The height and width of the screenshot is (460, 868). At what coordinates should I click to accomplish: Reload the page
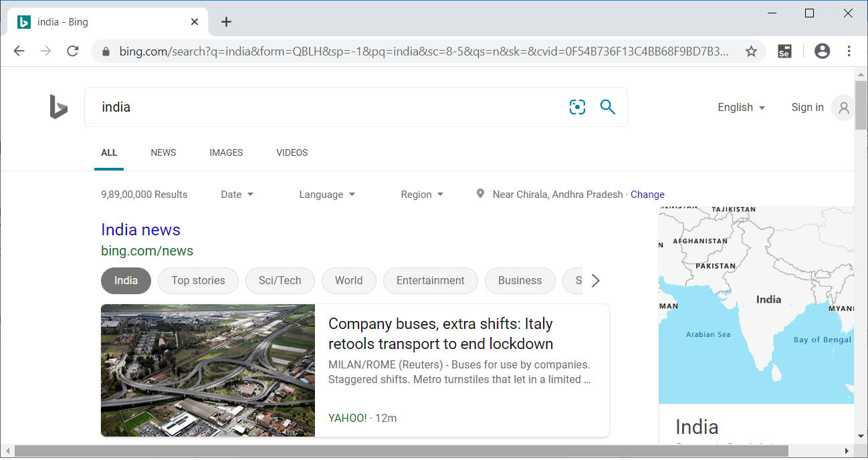click(x=73, y=51)
